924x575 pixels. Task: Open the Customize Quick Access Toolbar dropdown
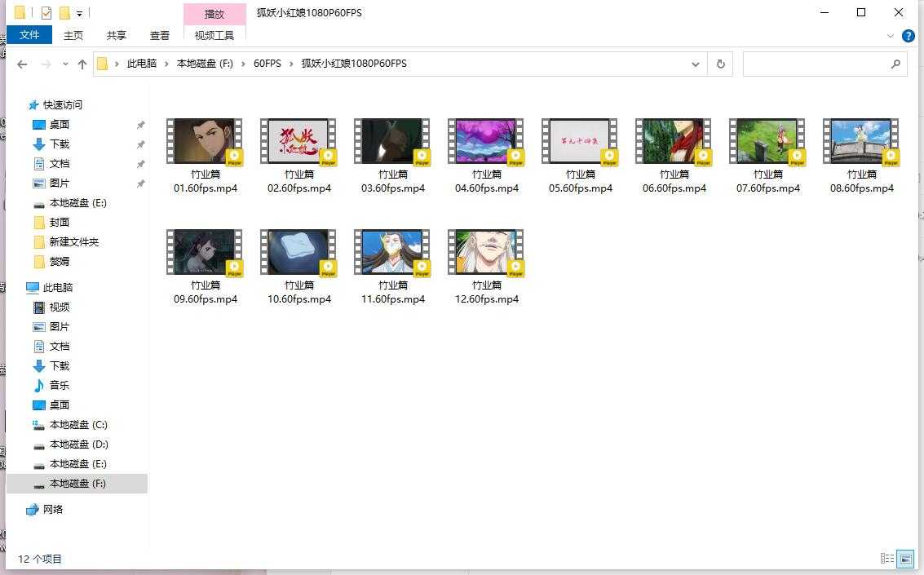(x=80, y=13)
